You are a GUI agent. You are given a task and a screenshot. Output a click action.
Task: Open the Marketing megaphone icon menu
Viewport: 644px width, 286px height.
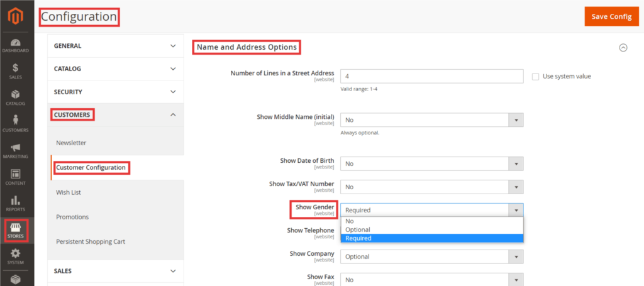click(x=16, y=151)
